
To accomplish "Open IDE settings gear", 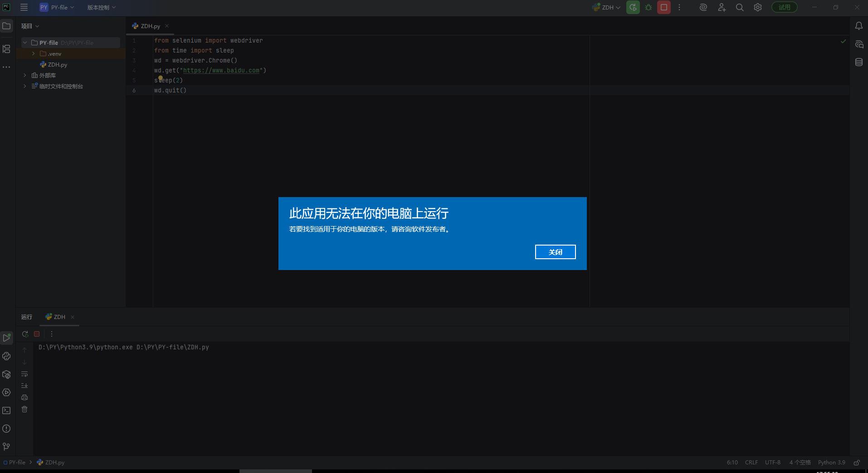I will pos(758,7).
